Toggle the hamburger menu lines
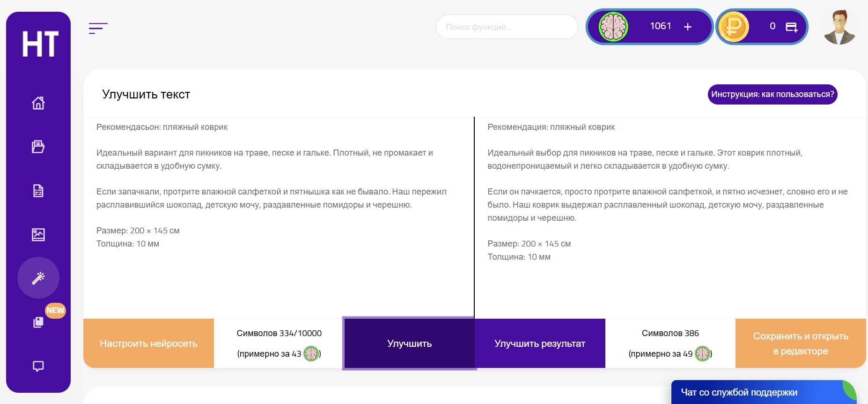This screenshot has height=404, width=868. pyautogui.click(x=98, y=28)
